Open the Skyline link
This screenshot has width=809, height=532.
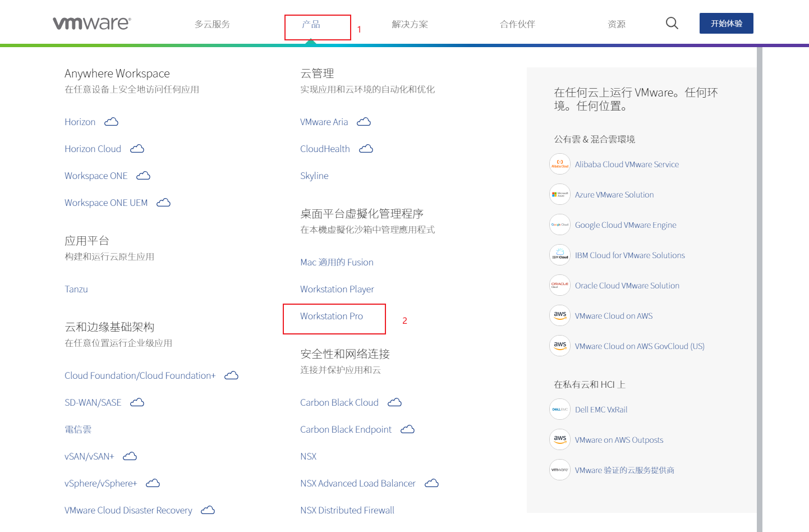[x=314, y=176]
